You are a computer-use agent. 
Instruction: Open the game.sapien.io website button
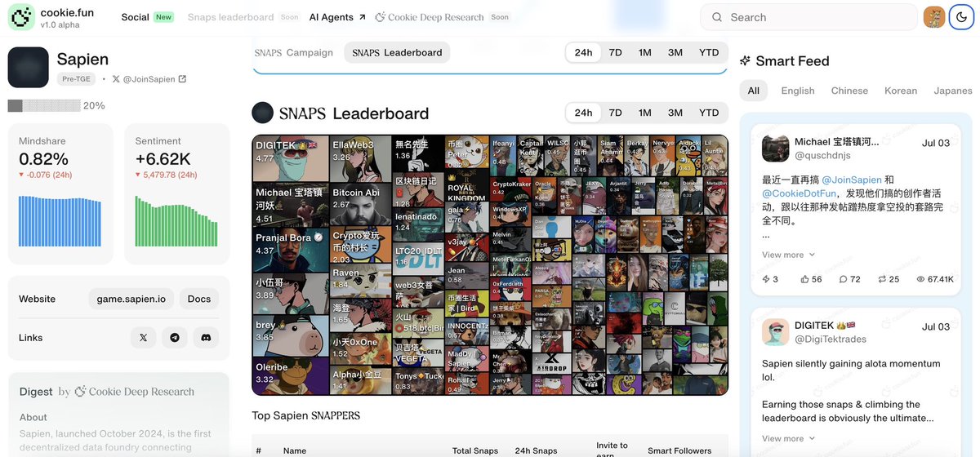pyautogui.click(x=131, y=299)
